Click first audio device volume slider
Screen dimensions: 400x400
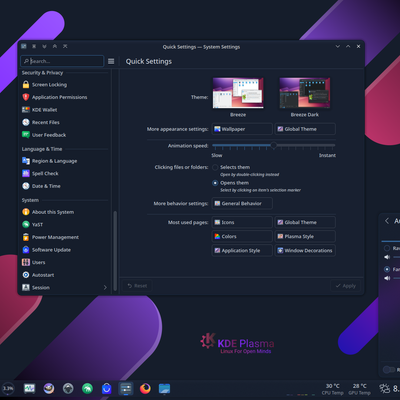click(x=396, y=257)
